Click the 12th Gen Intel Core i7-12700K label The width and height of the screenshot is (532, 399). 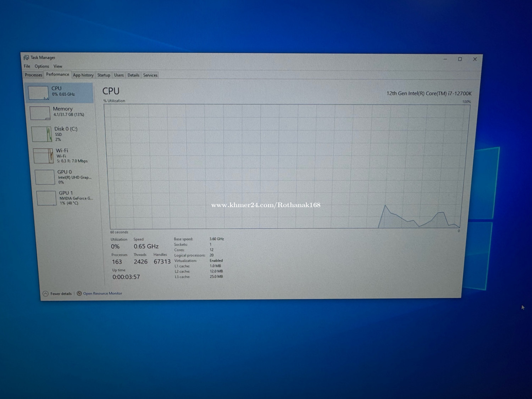[429, 94]
